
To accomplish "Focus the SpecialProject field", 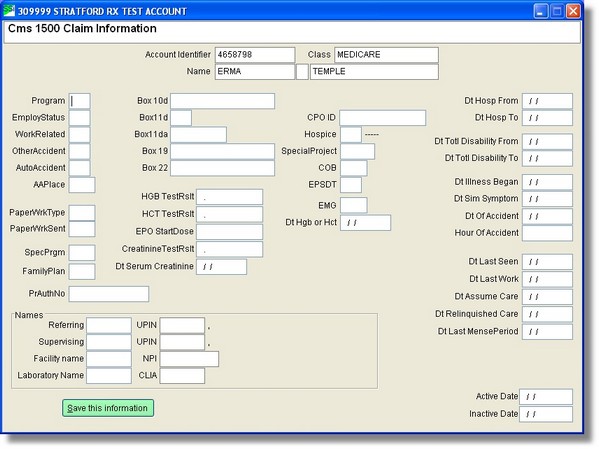I will point(358,151).
